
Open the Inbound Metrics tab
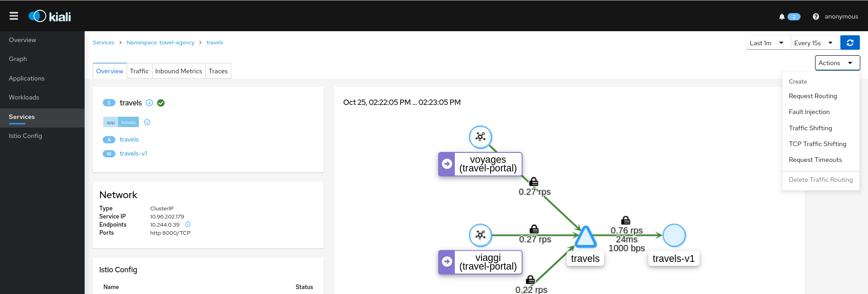[x=178, y=71]
